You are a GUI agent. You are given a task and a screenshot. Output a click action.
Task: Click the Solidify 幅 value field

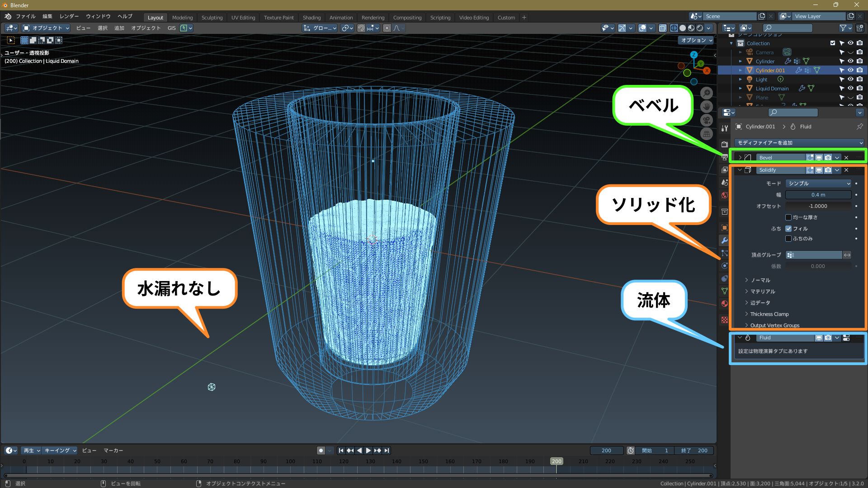pos(818,195)
